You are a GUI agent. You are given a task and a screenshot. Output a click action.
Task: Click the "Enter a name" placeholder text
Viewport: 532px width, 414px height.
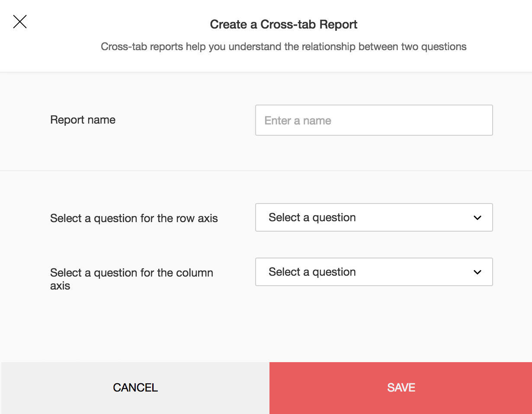pyautogui.click(x=298, y=121)
